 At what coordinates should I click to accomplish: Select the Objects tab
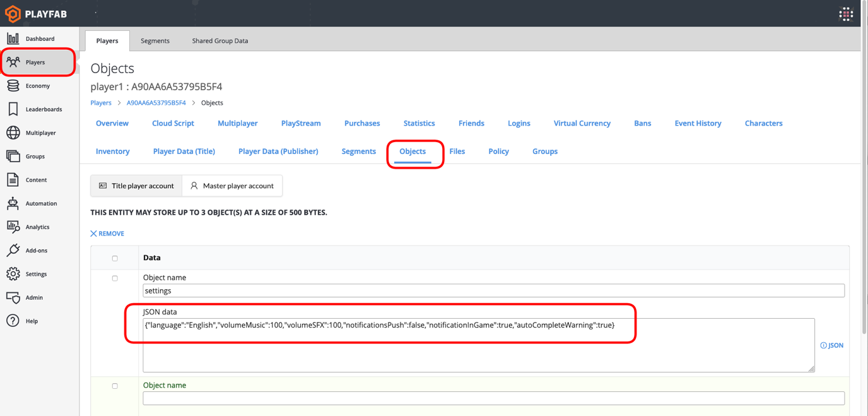pos(413,152)
